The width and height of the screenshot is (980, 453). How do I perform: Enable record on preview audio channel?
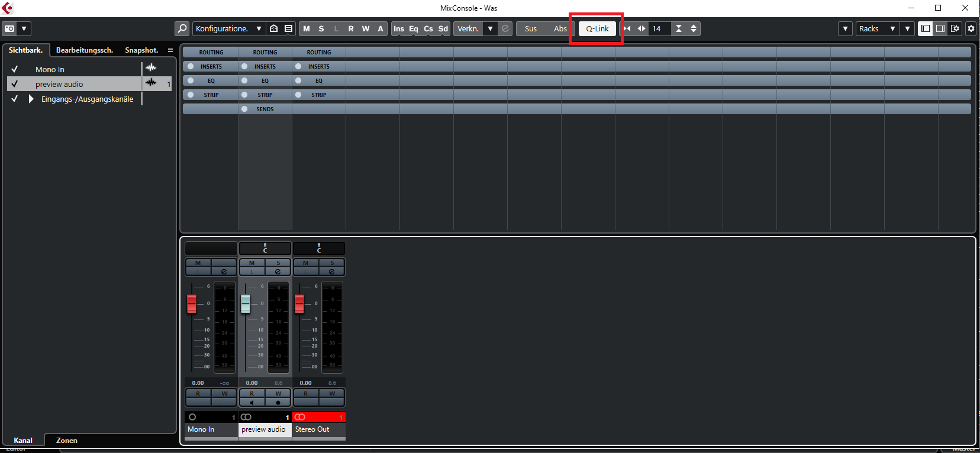coord(278,402)
